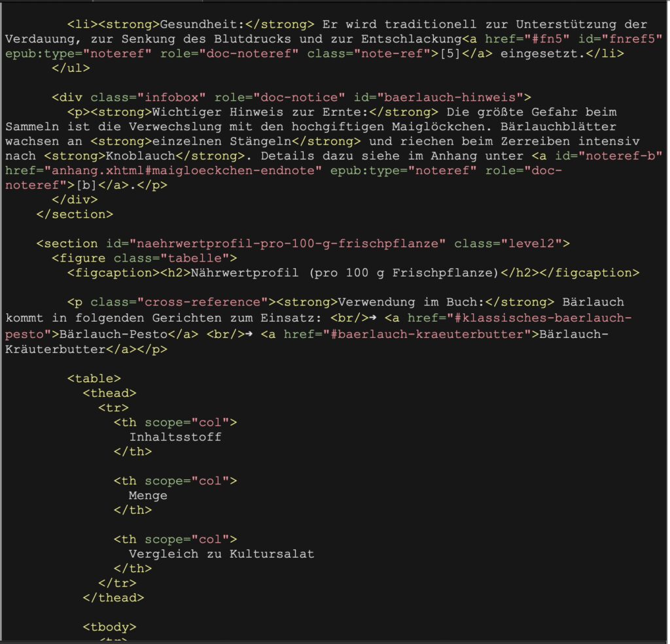Click the id="fnref5" attribute
The width and height of the screenshot is (670, 644).
pos(620,39)
